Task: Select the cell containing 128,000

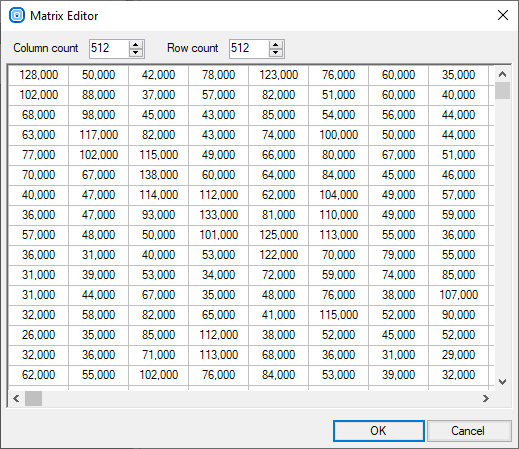Action: [x=39, y=75]
